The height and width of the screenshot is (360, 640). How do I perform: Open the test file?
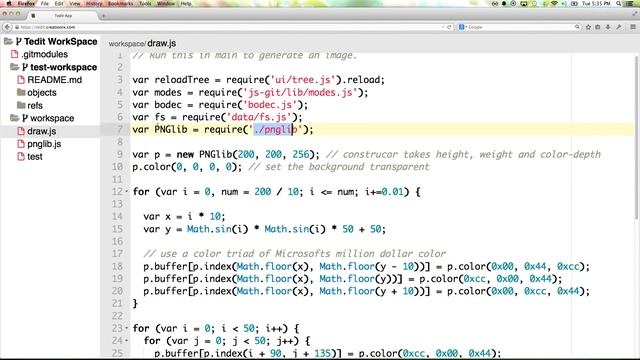tap(35, 156)
